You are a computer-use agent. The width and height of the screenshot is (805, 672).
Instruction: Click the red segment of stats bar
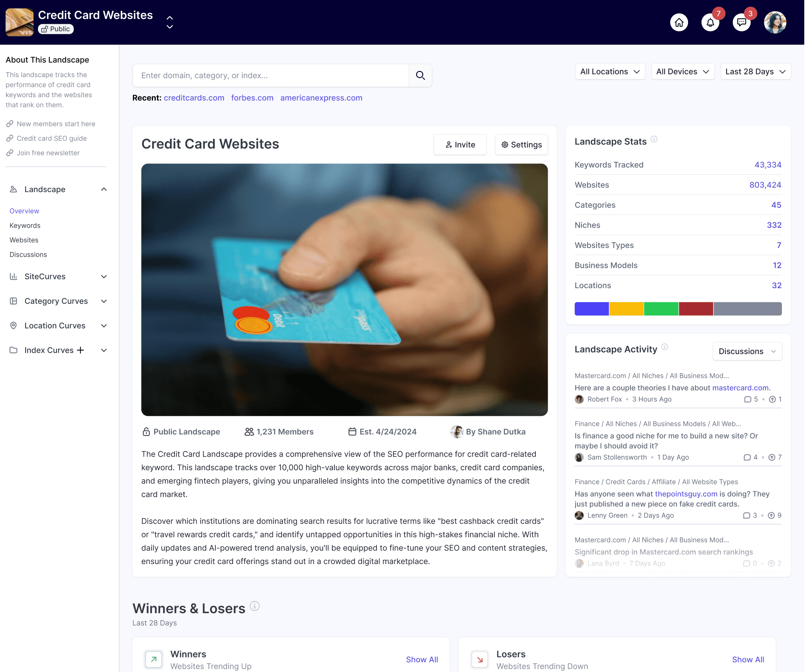point(696,309)
